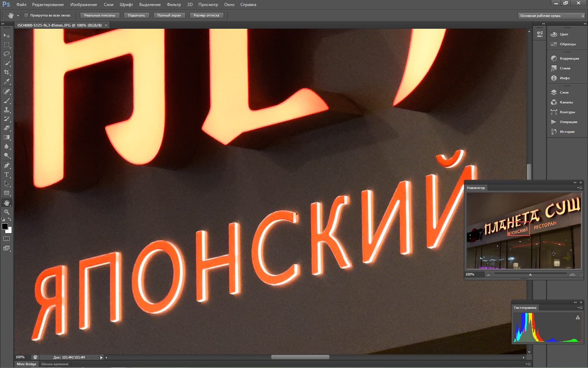Open the Редактирование menu
Image resolution: width=588 pixels, height=368 pixels.
coord(48,5)
